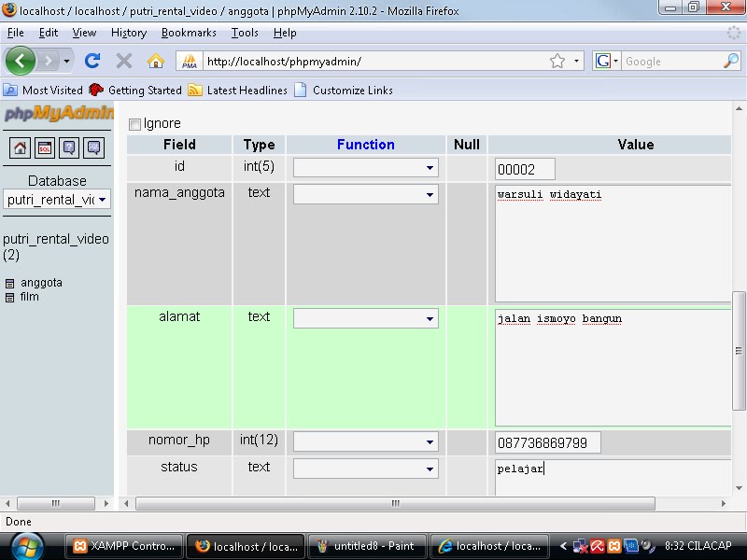Click the alamat text area
This screenshot has width=747, height=560.
(x=613, y=367)
